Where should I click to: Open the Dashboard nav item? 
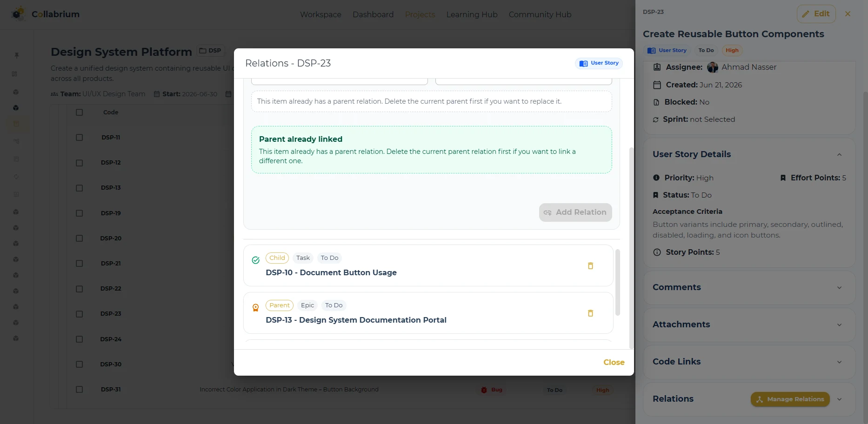click(373, 14)
